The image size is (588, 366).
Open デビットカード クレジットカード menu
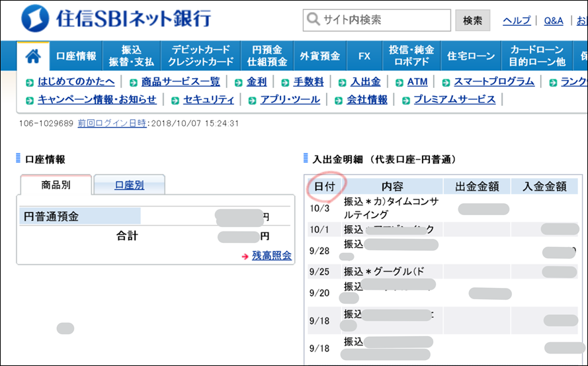click(200, 56)
